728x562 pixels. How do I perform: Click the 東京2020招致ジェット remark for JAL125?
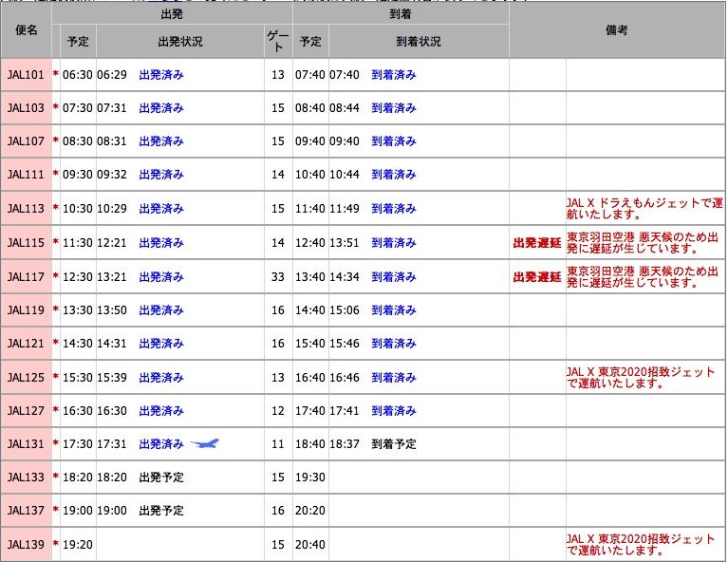pyautogui.click(x=641, y=378)
